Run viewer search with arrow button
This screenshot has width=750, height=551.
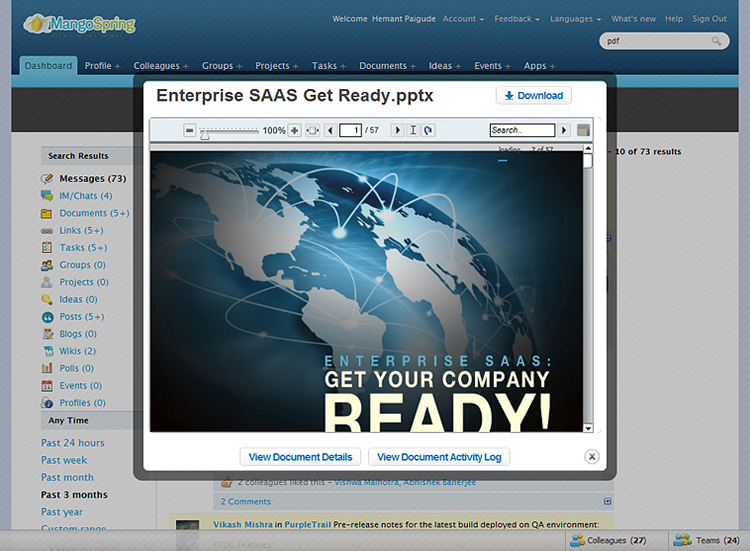[x=564, y=130]
